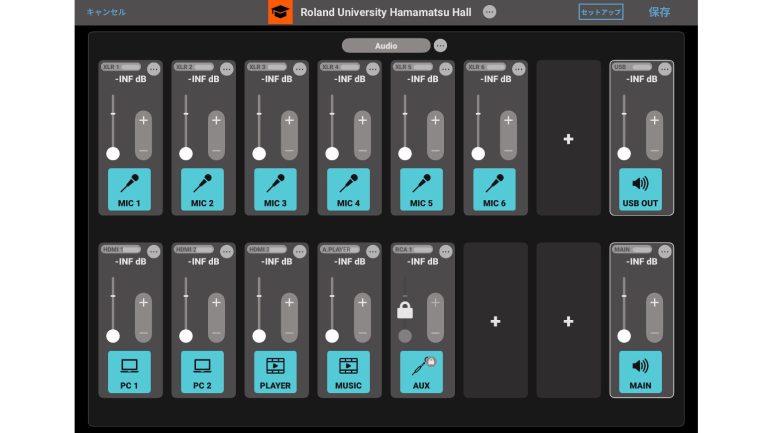
Task: Add a channel in the empty slot next to AUX
Action: tap(495, 322)
